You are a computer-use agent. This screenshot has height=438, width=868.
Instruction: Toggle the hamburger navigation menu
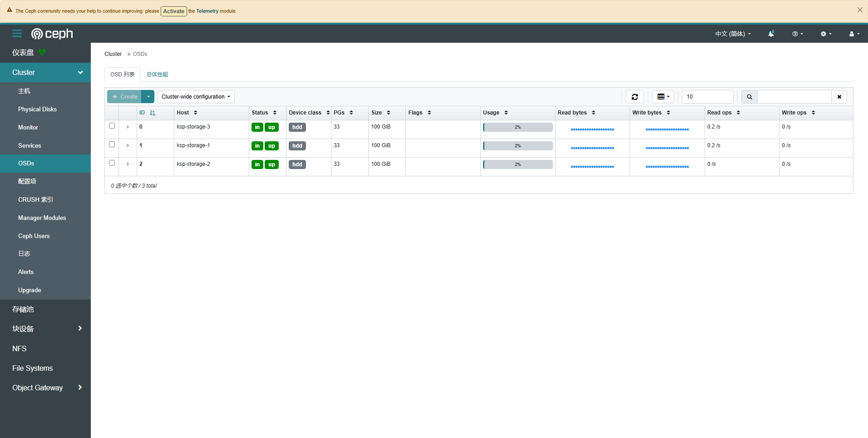point(17,34)
